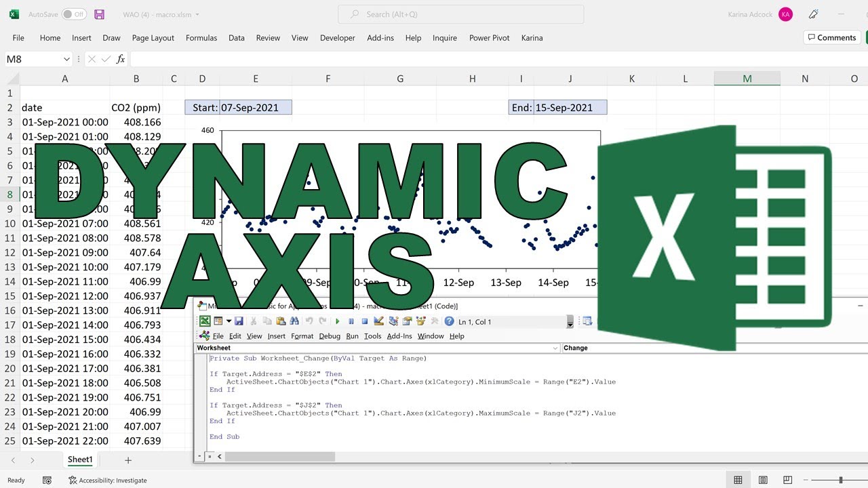Open the File tab in Excel
This screenshot has height=488, width=868.
click(18, 38)
